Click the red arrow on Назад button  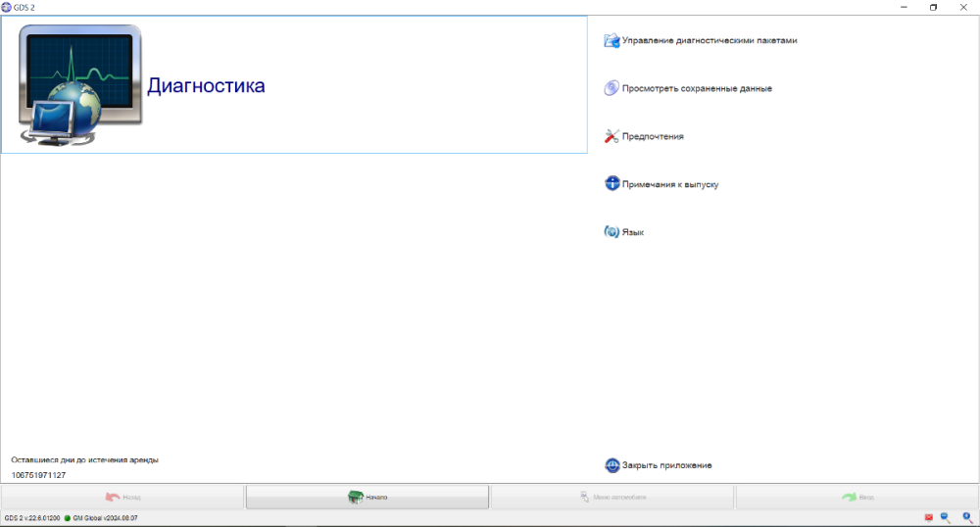pos(113,497)
